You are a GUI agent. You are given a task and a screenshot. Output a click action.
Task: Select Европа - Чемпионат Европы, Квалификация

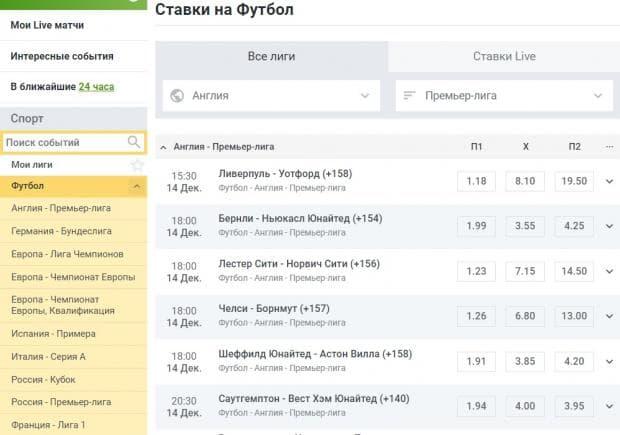(74, 305)
